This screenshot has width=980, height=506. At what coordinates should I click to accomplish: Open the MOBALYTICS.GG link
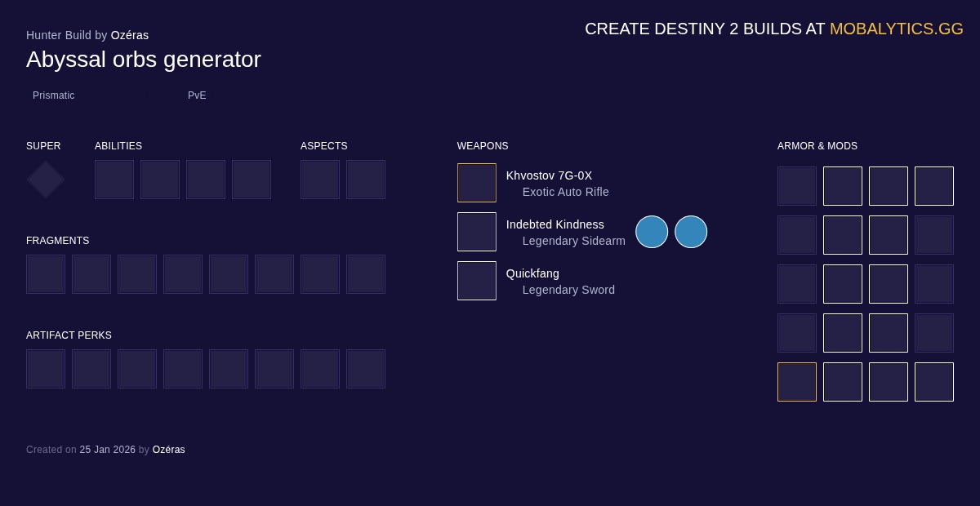pyautogui.click(x=896, y=29)
